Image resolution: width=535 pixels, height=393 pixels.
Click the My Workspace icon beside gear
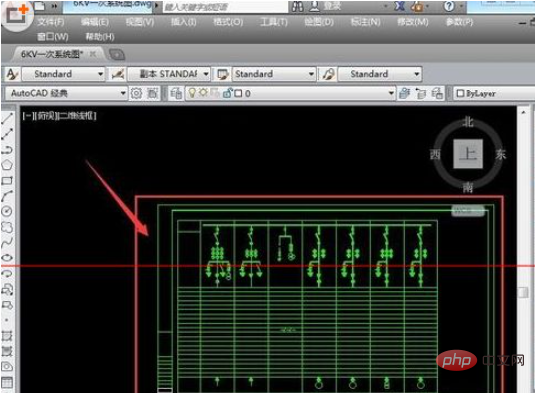152,93
